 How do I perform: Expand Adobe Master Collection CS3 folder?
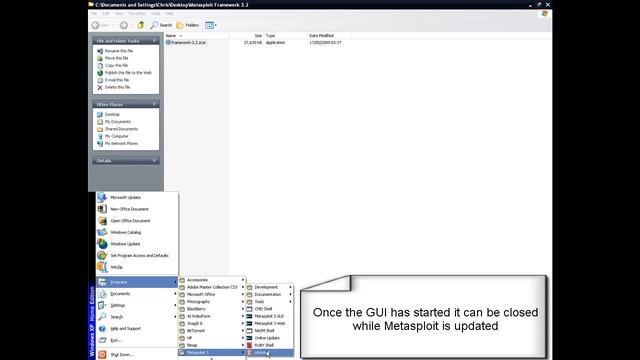tap(212, 287)
